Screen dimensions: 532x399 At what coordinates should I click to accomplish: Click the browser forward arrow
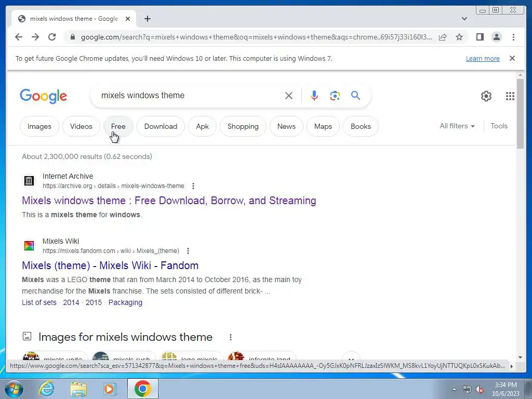(35, 37)
